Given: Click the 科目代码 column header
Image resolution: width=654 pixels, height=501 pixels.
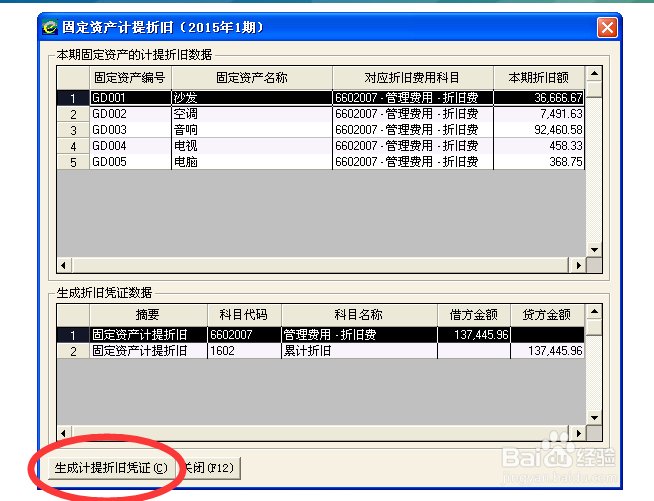Looking at the screenshot, I should click(244, 315).
